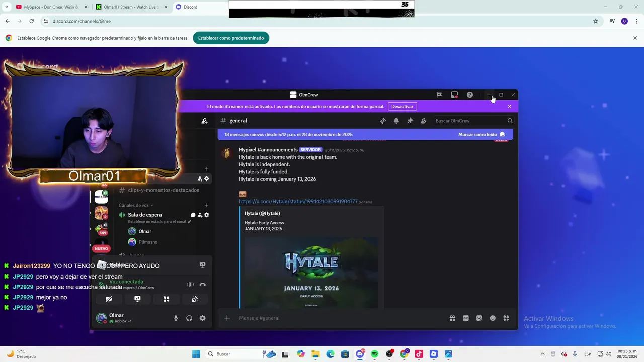Select Olmar user in voice channel
This screenshot has width=644, height=362.
click(145, 231)
